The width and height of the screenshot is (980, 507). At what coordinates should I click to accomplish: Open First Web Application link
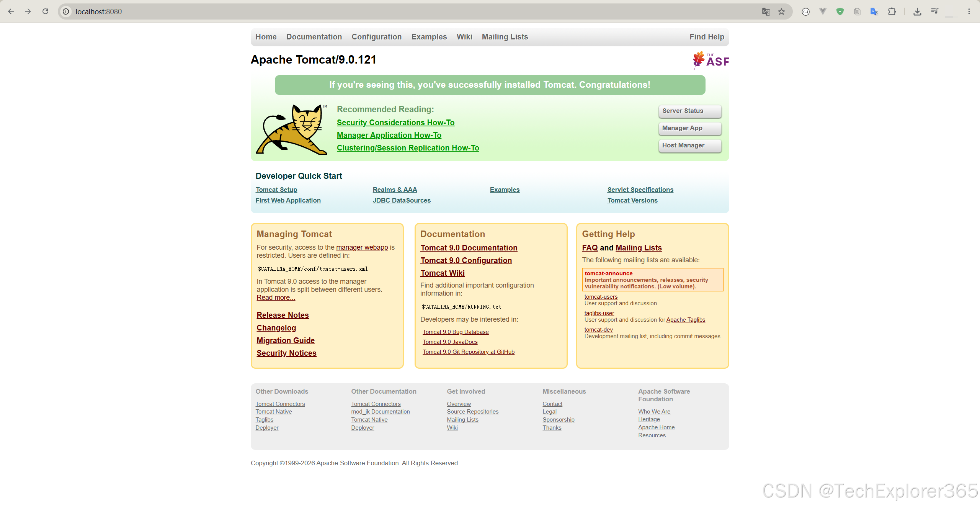pos(288,200)
